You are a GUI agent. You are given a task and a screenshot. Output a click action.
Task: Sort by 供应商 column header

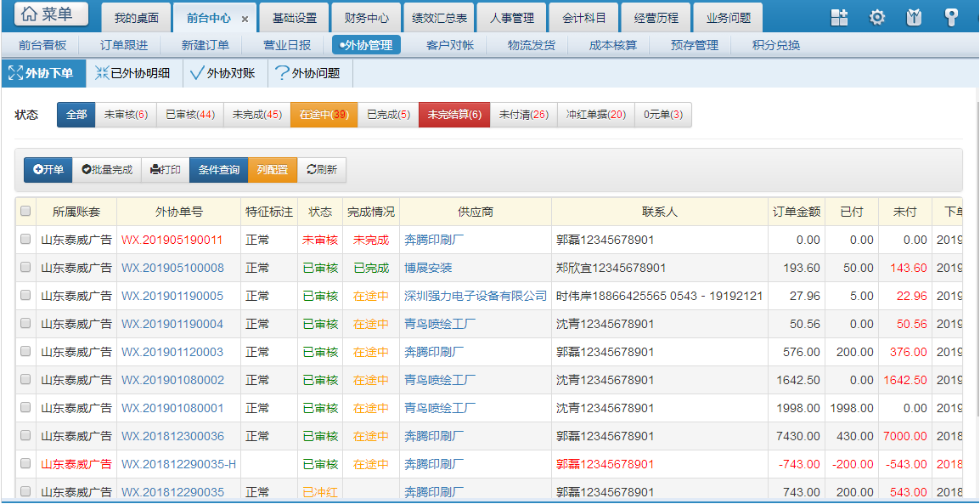click(x=475, y=212)
